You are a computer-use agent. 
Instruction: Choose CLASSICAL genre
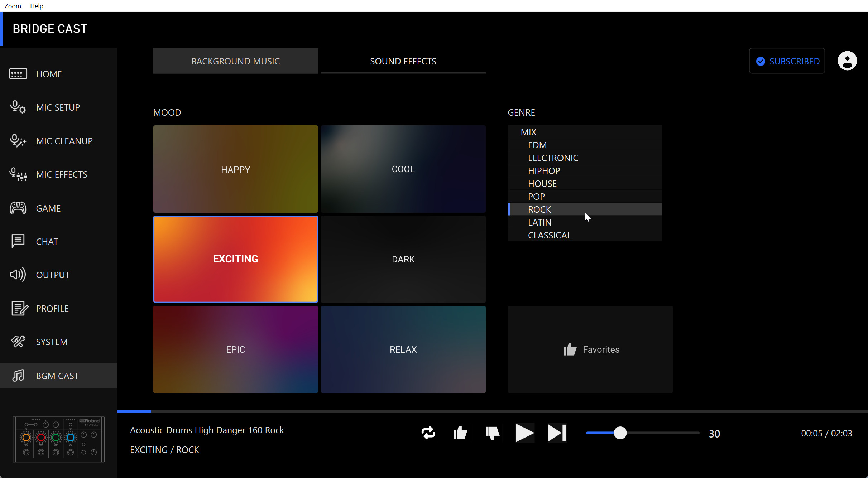(585, 235)
